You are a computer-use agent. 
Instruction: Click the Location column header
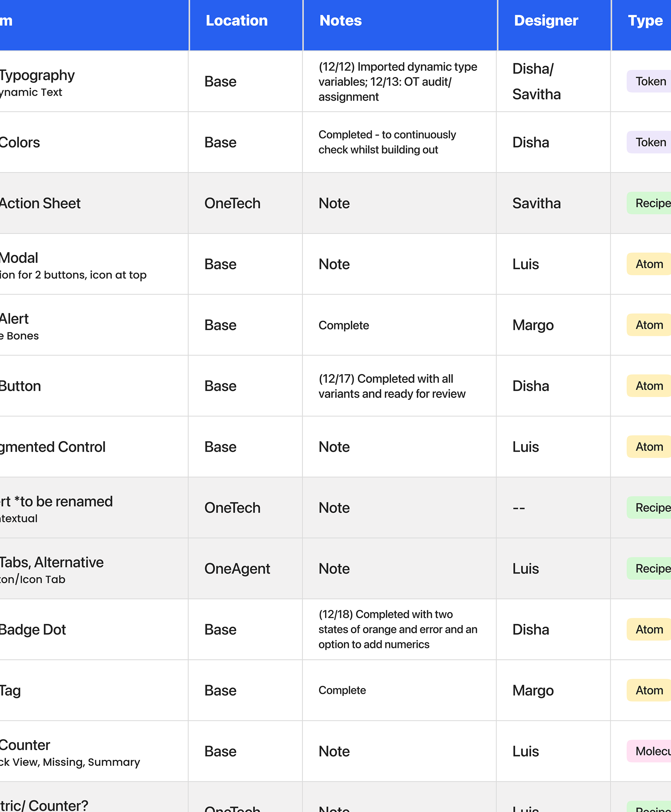[237, 21]
